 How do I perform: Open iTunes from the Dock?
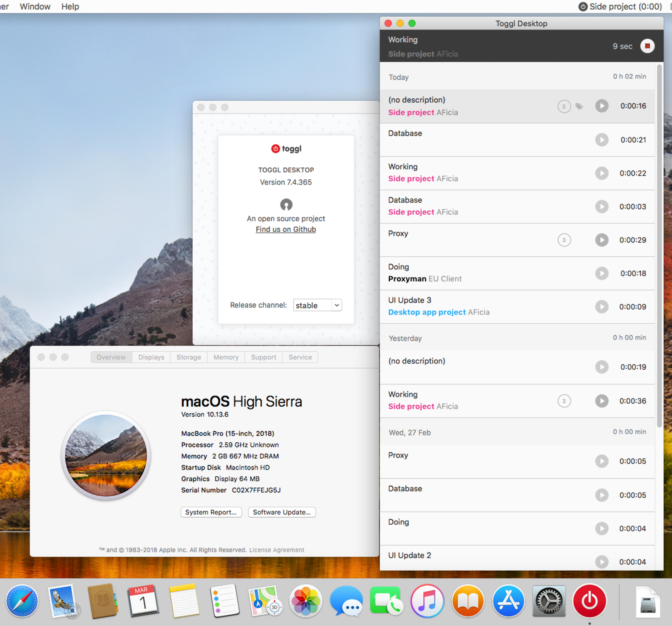427,601
